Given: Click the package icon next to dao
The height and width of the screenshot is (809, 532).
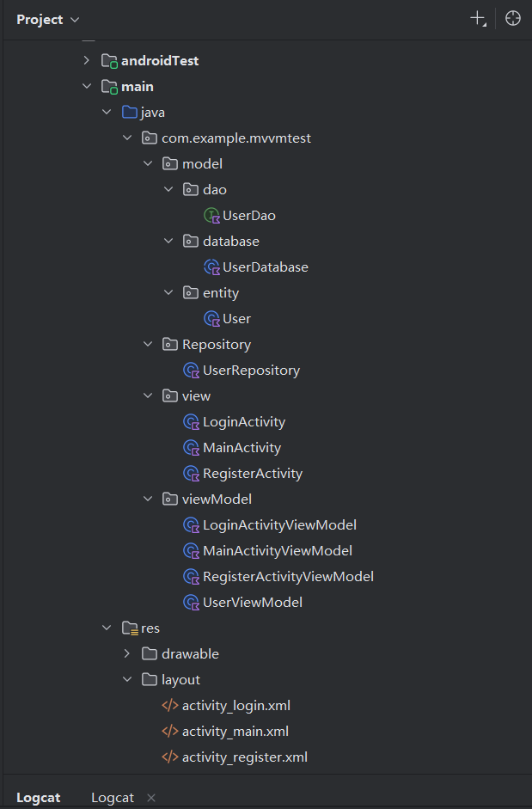Looking at the screenshot, I should [189, 189].
